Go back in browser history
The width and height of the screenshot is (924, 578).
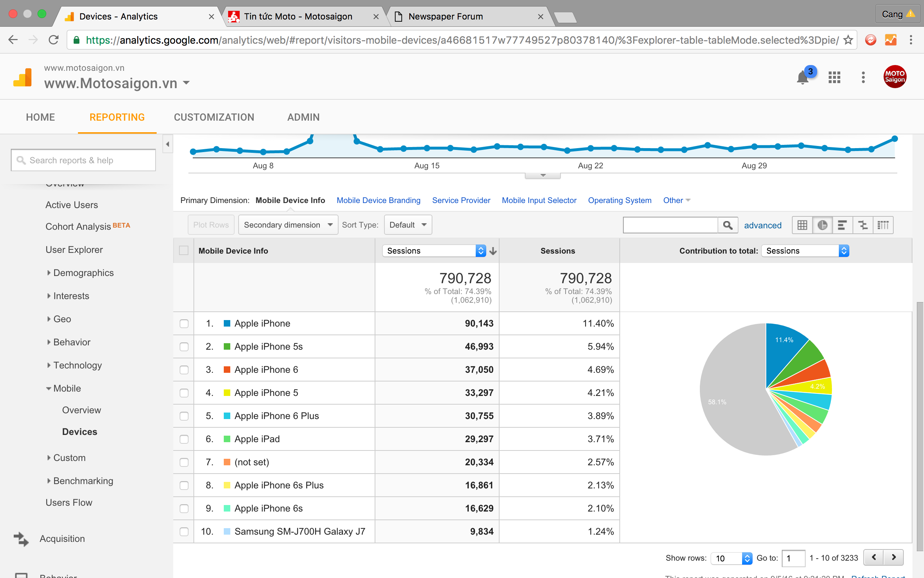(x=13, y=40)
